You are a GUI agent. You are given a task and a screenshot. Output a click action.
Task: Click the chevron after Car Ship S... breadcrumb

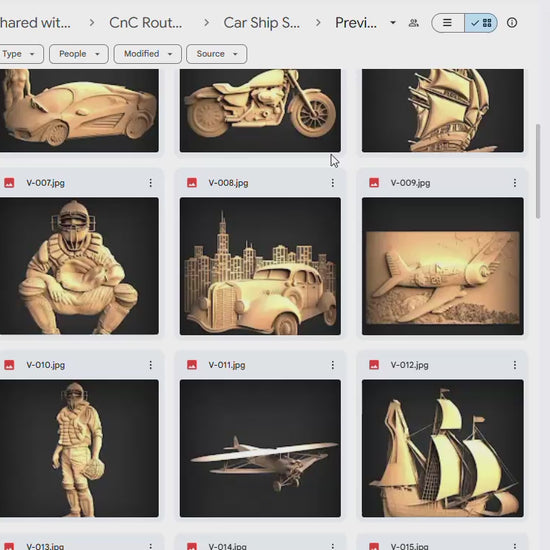(318, 23)
